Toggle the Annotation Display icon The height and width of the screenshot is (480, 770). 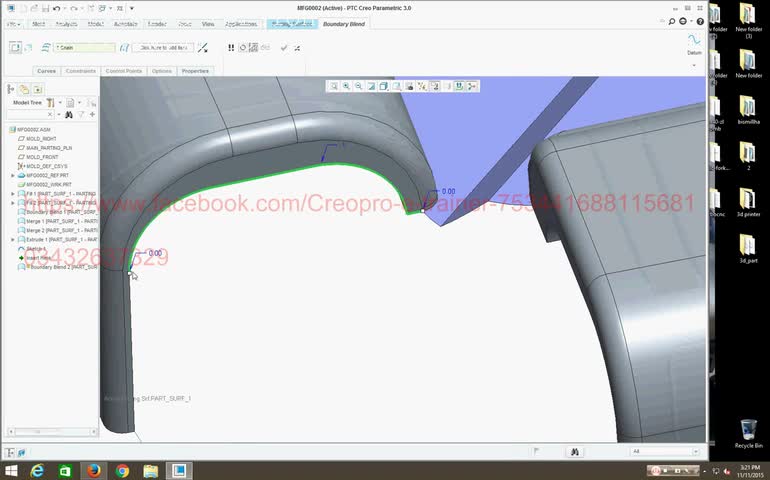click(x=435, y=86)
